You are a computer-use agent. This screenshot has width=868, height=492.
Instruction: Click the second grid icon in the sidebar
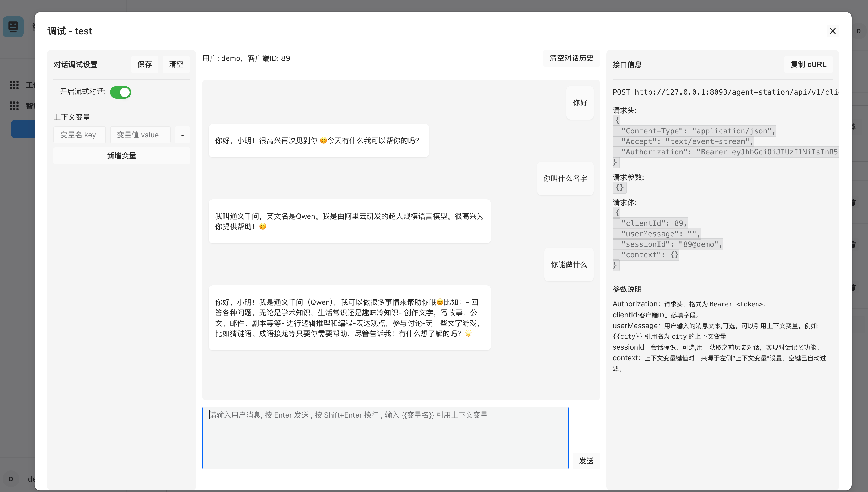14,106
